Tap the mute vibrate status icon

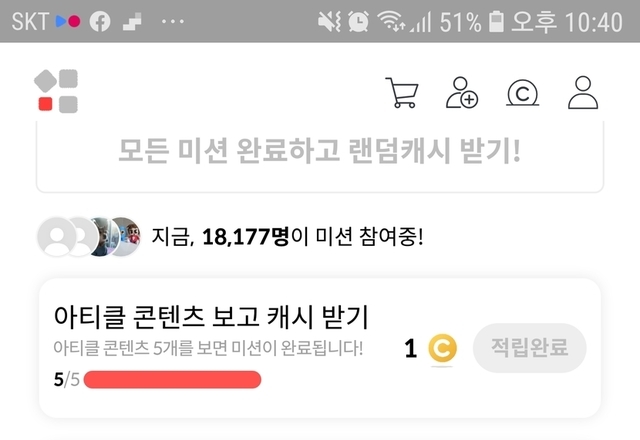[x=329, y=21]
